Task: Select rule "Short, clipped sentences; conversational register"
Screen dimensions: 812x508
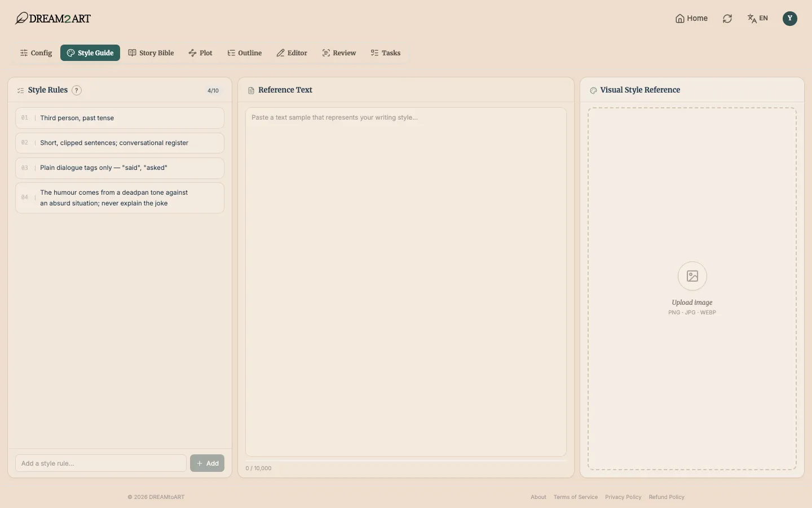Action: click(x=120, y=143)
